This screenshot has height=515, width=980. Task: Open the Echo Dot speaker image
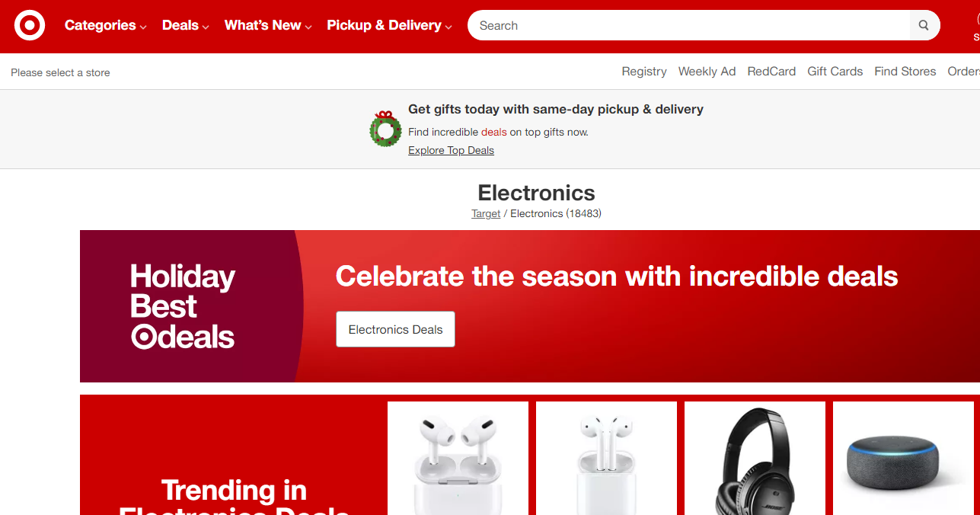903,459
